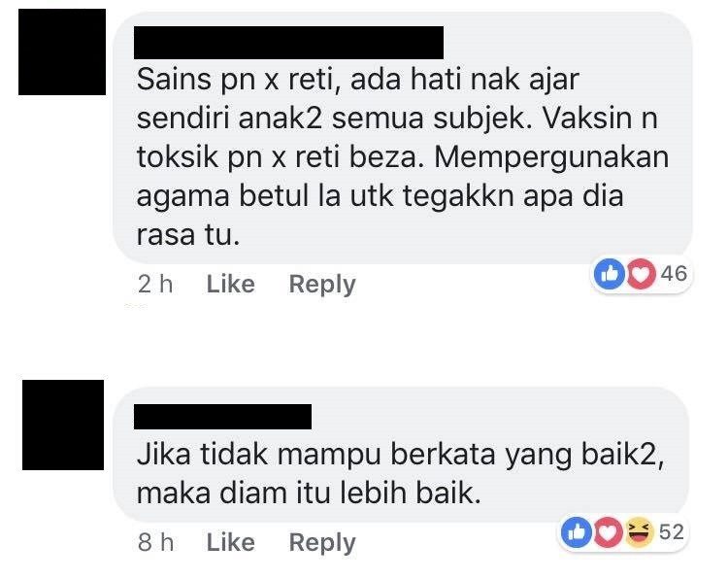Open the heart reaction icon beside 46

click(x=642, y=274)
